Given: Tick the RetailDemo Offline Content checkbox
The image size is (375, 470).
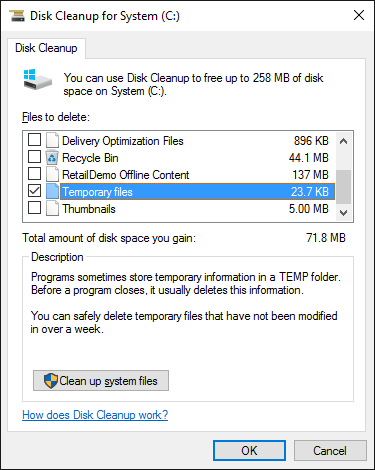Looking at the screenshot, I should tap(34, 174).
